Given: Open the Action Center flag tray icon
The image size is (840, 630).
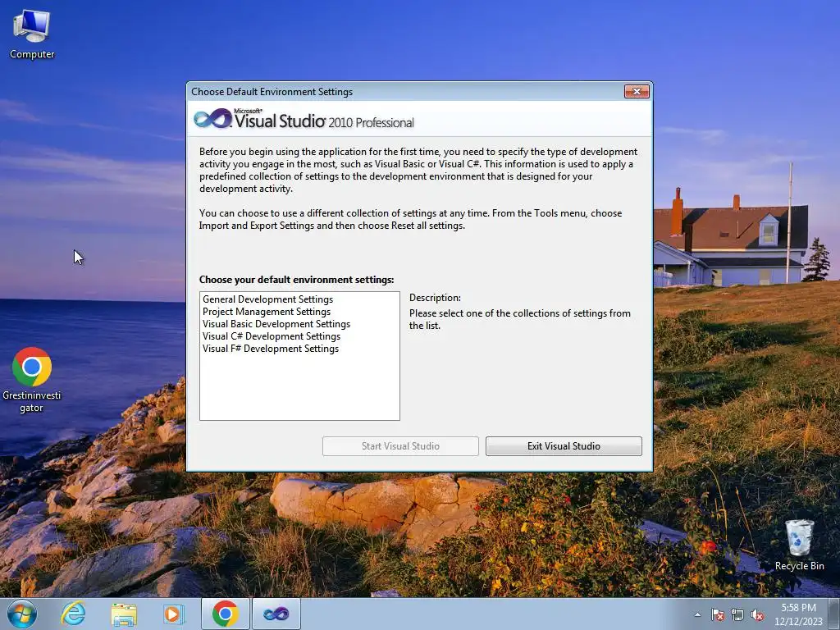Looking at the screenshot, I should click(717, 614).
